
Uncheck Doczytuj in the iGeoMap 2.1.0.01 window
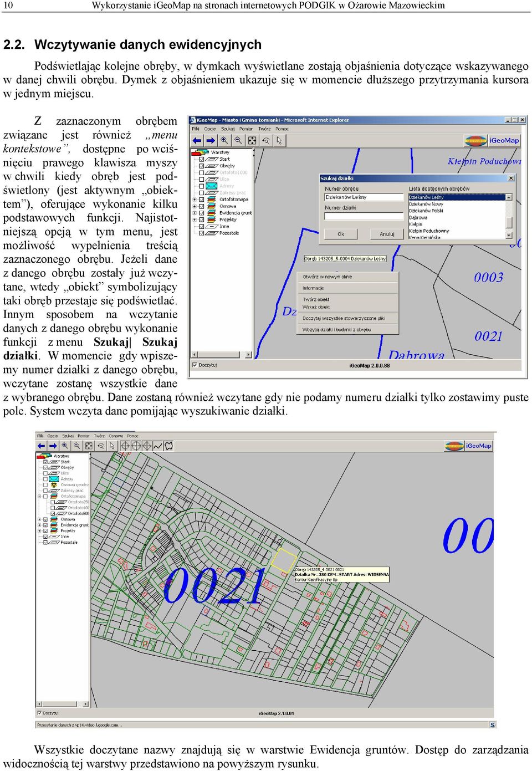[39, 713]
